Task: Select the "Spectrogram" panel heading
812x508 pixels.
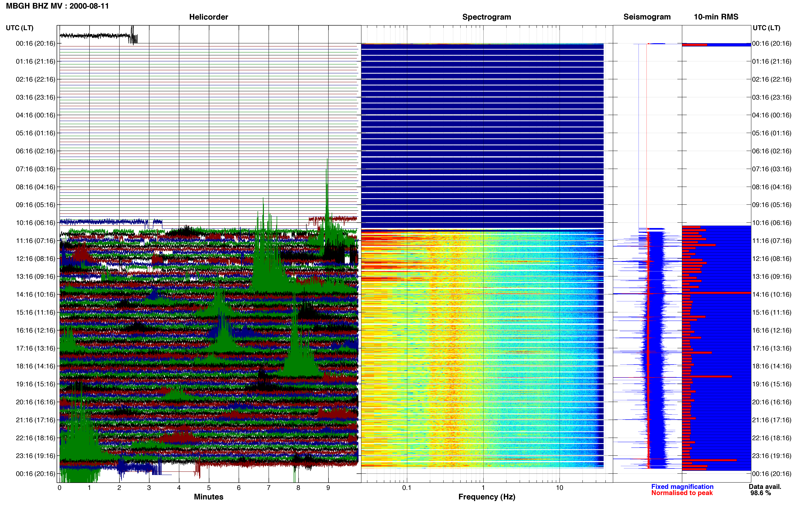Action: 487,17
